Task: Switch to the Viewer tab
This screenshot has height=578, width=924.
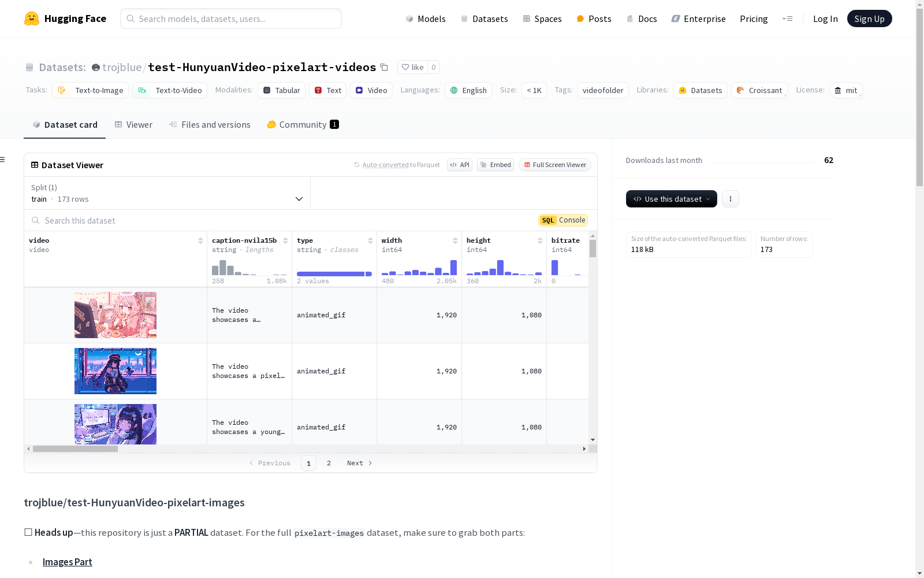Action: (133, 125)
